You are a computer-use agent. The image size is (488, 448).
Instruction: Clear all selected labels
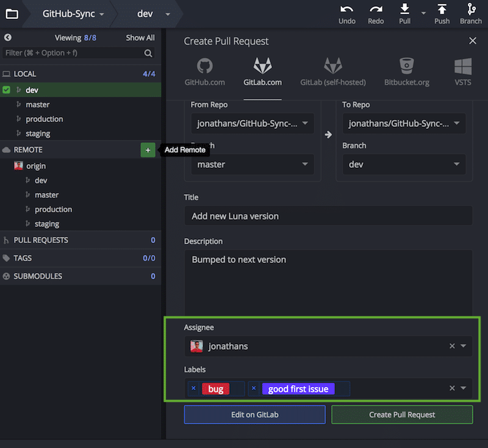tap(452, 388)
